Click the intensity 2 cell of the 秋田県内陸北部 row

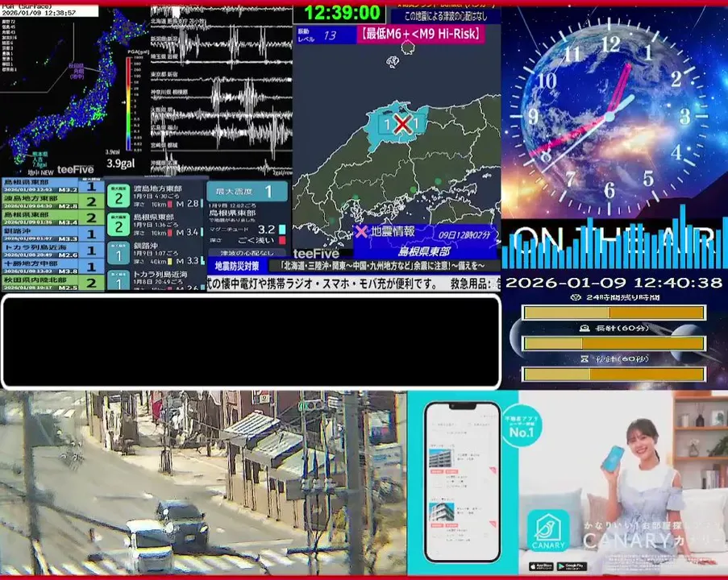pos(91,283)
